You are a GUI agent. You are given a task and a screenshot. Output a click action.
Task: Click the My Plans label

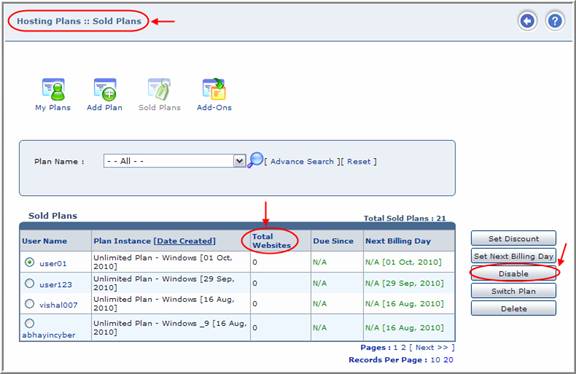coord(53,108)
